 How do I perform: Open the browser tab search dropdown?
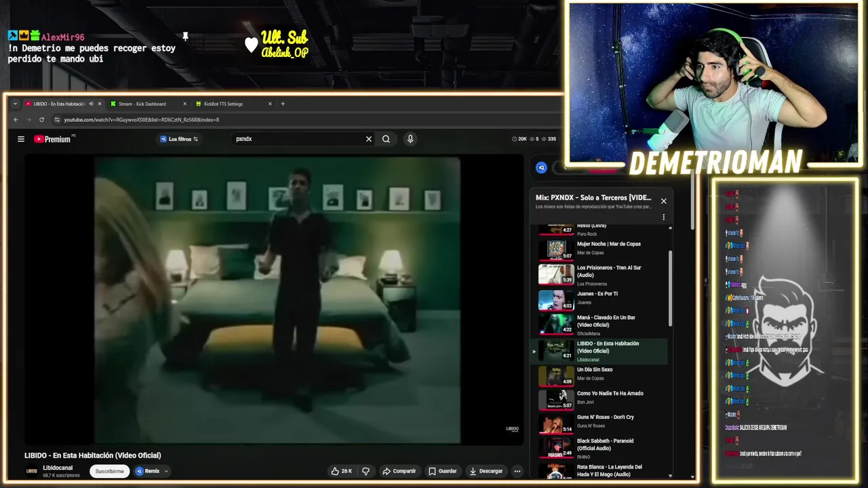coord(15,104)
